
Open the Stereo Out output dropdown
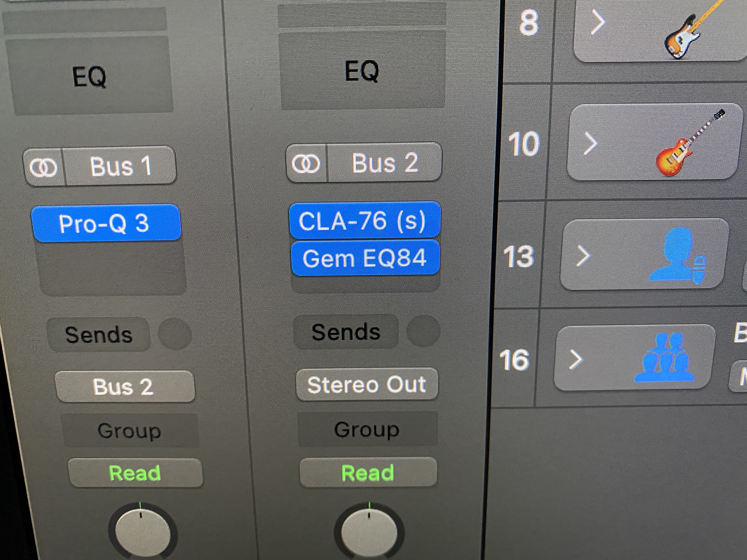(x=367, y=384)
